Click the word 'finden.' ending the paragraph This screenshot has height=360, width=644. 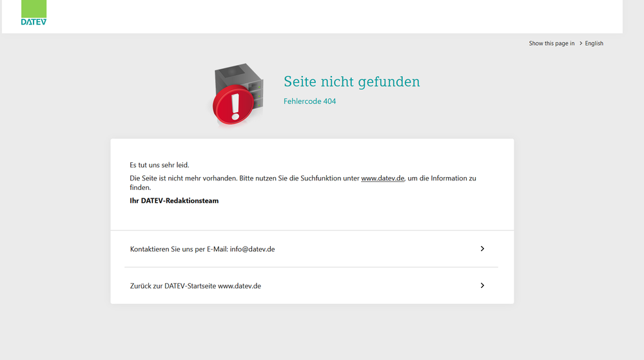140,188
